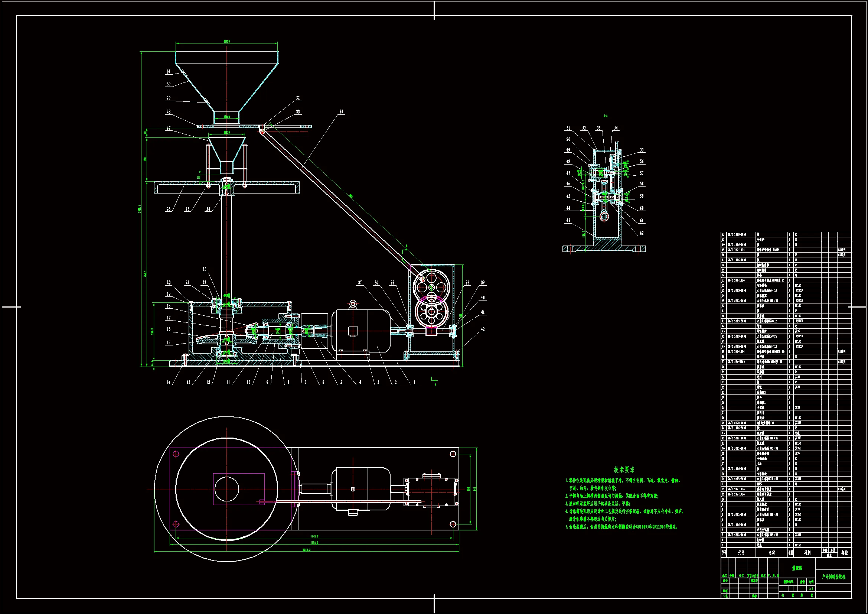The image size is (868, 614).
Task: Click balloon number 42 right of the gearbox
Action: pyautogui.click(x=482, y=329)
